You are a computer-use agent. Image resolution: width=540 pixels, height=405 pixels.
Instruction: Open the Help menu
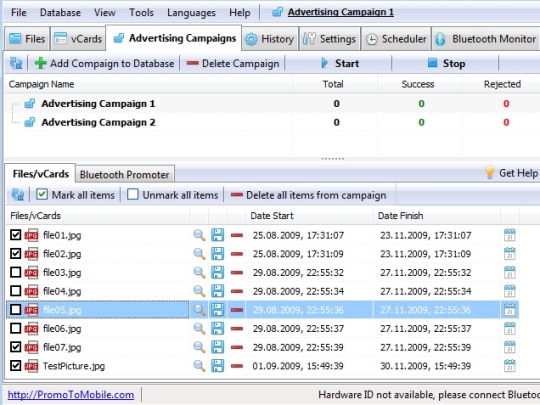point(240,13)
